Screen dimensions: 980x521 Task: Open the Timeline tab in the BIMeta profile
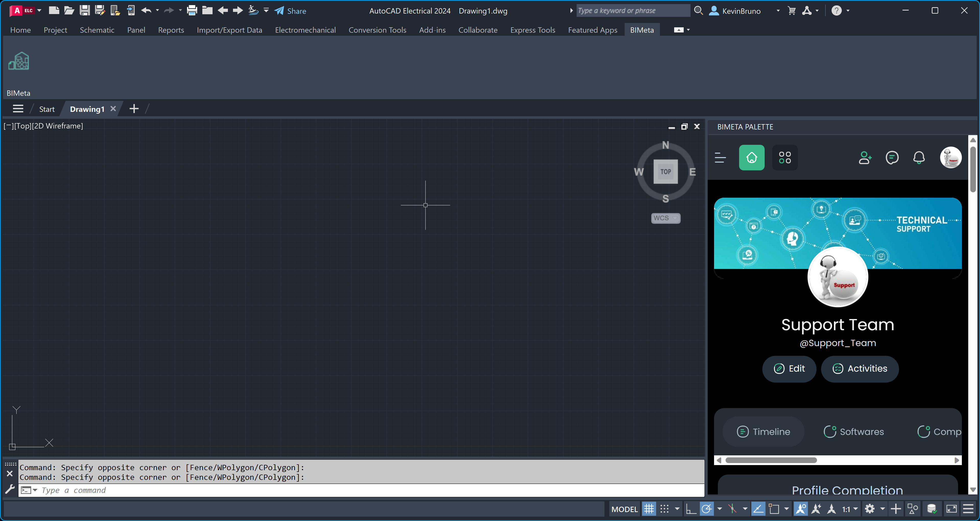pyautogui.click(x=764, y=432)
